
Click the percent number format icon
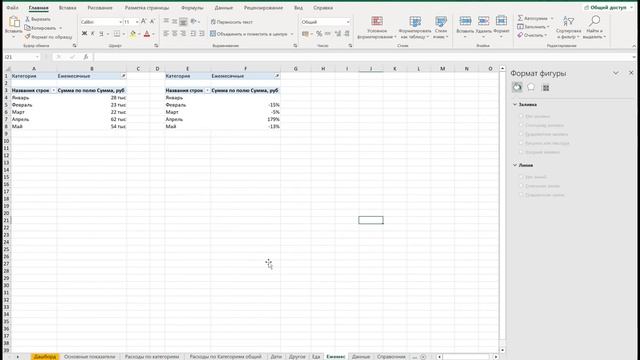pos(319,34)
